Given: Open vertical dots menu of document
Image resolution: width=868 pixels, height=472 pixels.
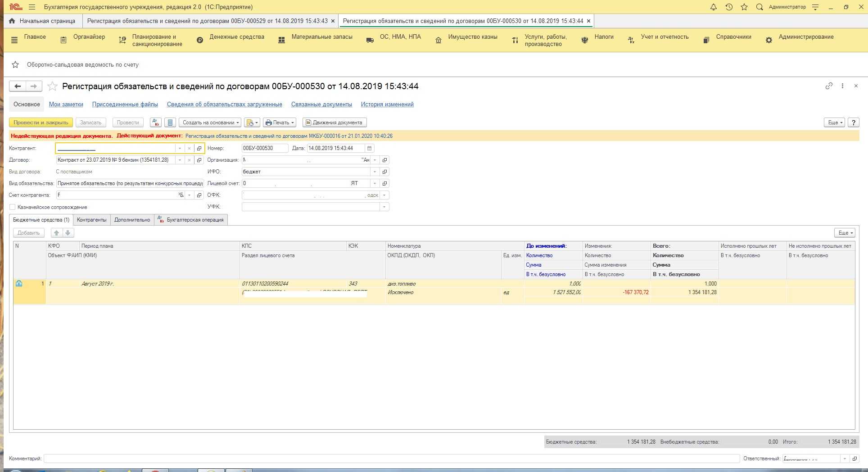Looking at the screenshot, I should 842,86.
